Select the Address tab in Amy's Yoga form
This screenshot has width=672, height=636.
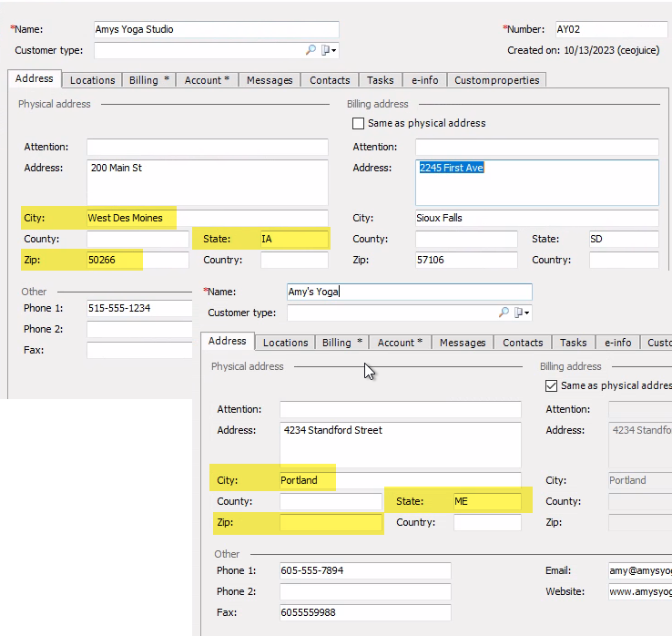227,341
